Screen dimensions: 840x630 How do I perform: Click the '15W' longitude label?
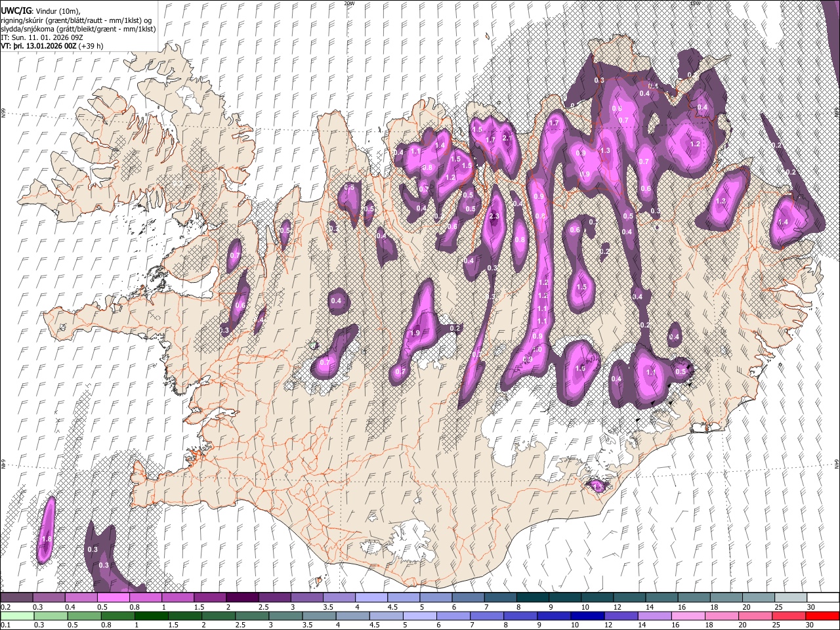tap(695, 3)
